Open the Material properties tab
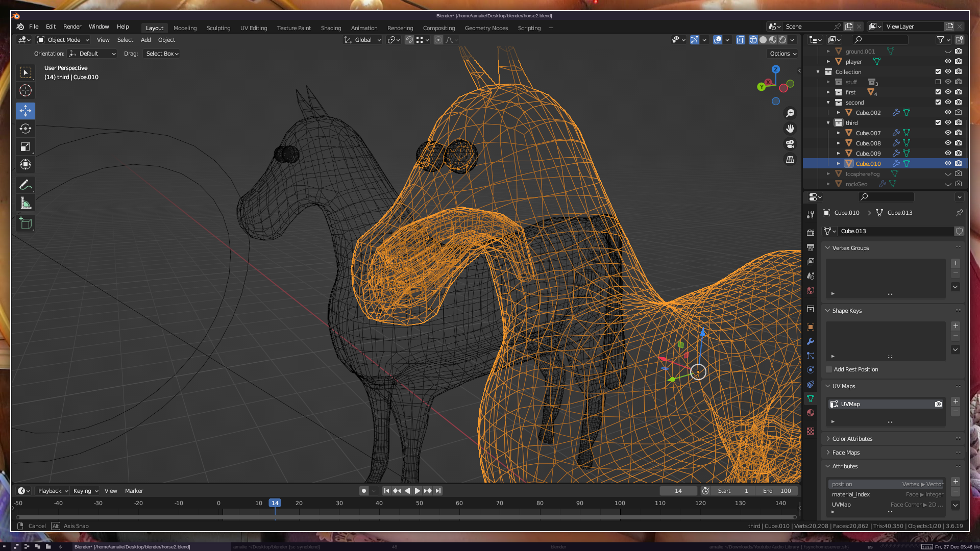Viewport: 980px width, 551px height. click(x=811, y=413)
